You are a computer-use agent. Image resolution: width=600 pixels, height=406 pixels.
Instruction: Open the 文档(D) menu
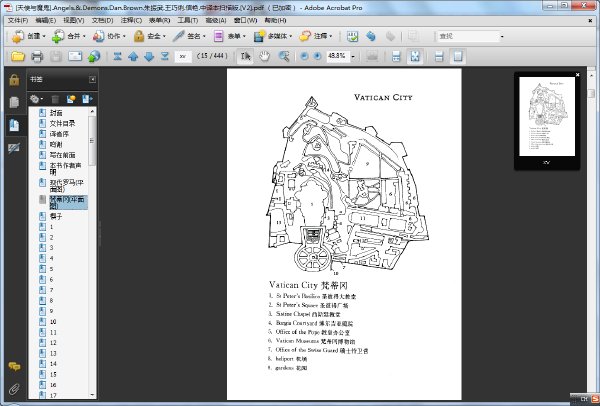[x=102, y=20]
